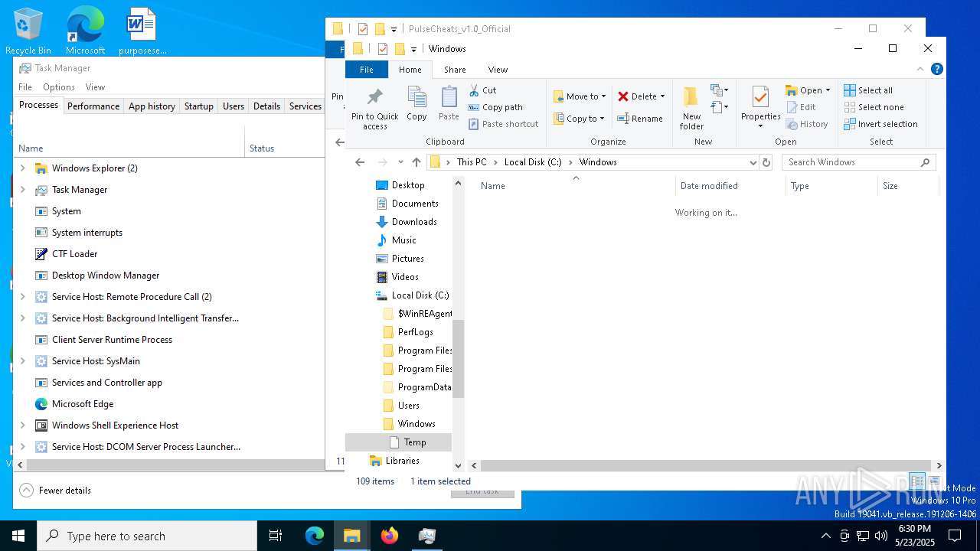Click the Rename icon in Organize group
The image size is (980, 551).
624,119
